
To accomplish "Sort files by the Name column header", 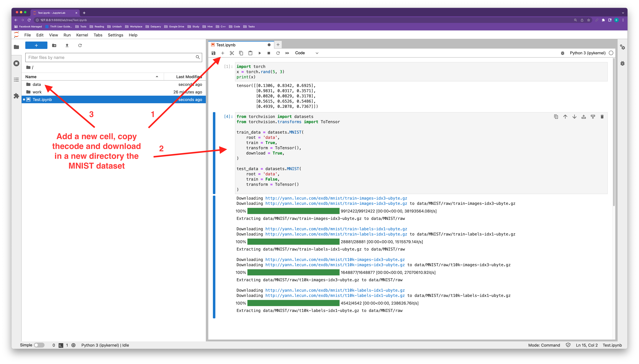I will [x=31, y=77].
